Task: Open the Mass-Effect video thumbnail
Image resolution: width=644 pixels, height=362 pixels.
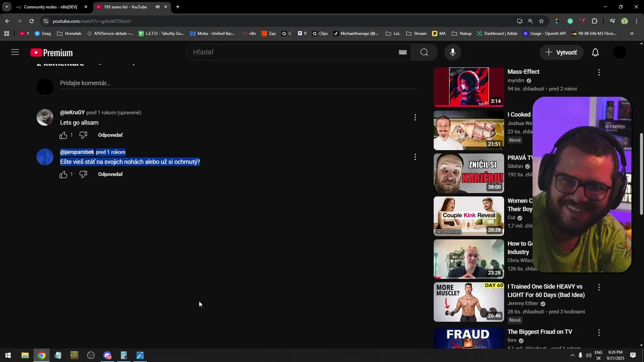Action: (x=468, y=87)
